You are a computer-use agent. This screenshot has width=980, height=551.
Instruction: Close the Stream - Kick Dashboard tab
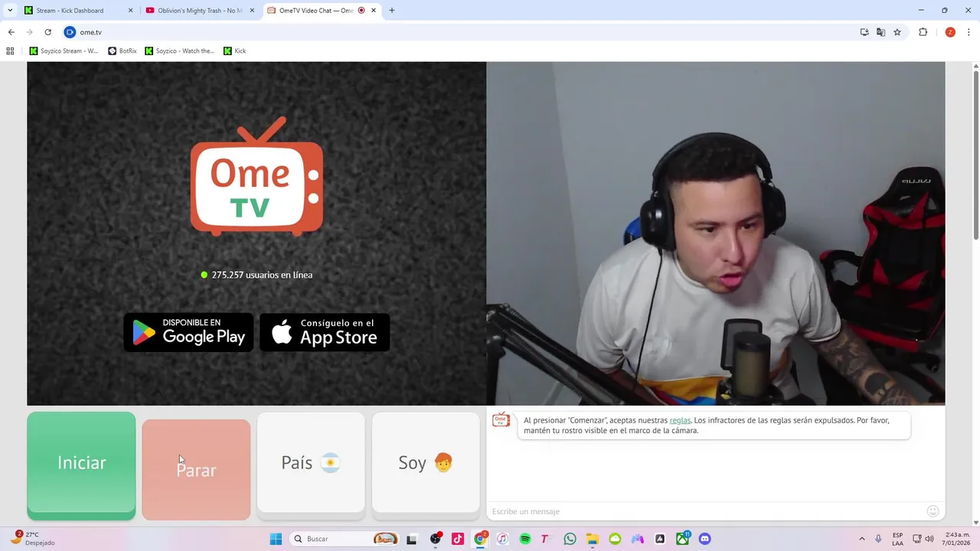click(x=130, y=11)
